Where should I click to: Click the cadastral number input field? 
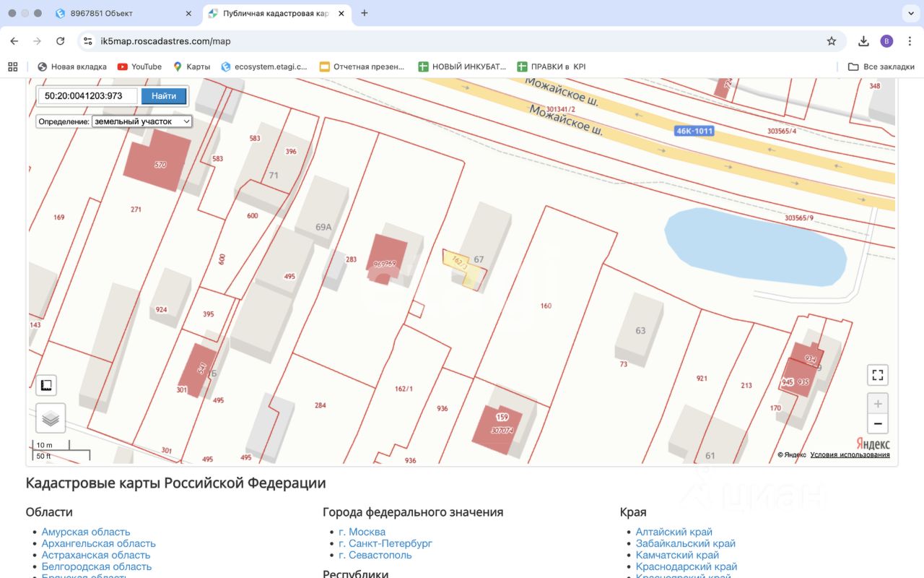pyautogui.click(x=87, y=95)
